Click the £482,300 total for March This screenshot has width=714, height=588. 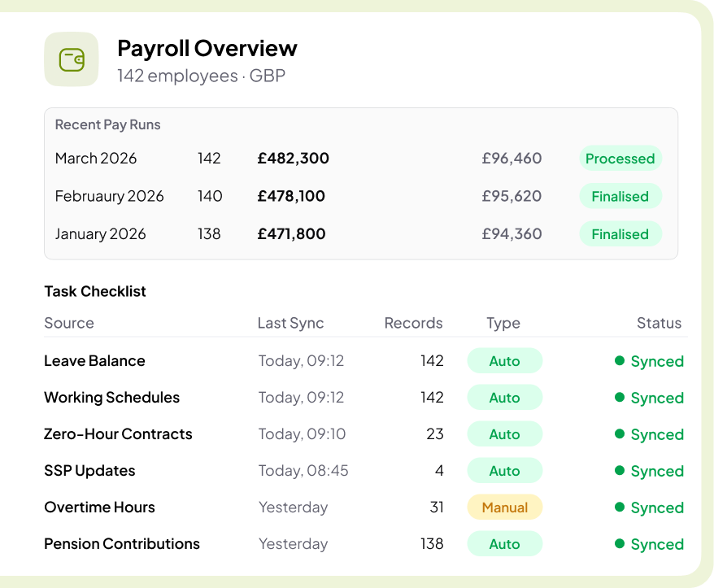(293, 159)
